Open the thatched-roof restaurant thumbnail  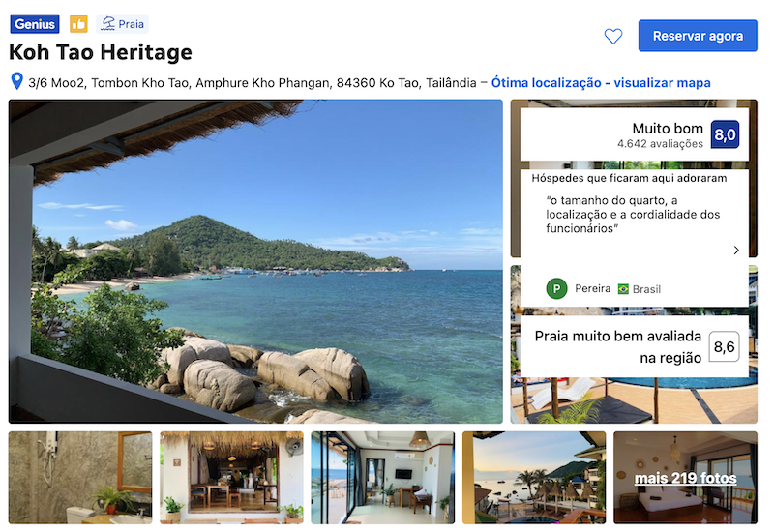pos(231,478)
